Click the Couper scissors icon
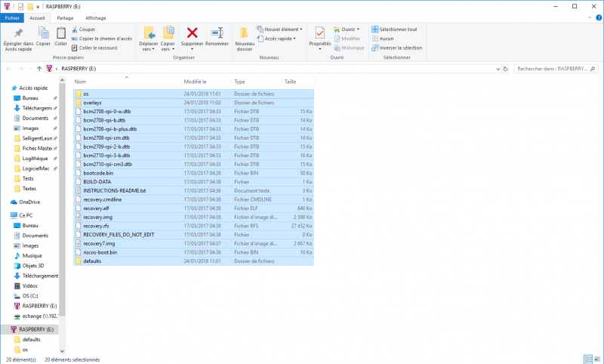This screenshot has height=364, width=604. (75, 29)
